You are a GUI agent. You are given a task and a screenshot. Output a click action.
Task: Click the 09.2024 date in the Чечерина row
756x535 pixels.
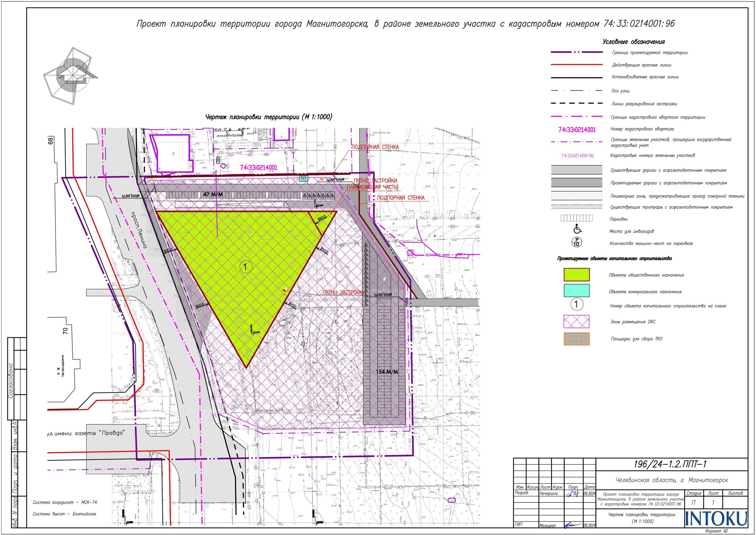pyautogui.click(x=589, y=494)
